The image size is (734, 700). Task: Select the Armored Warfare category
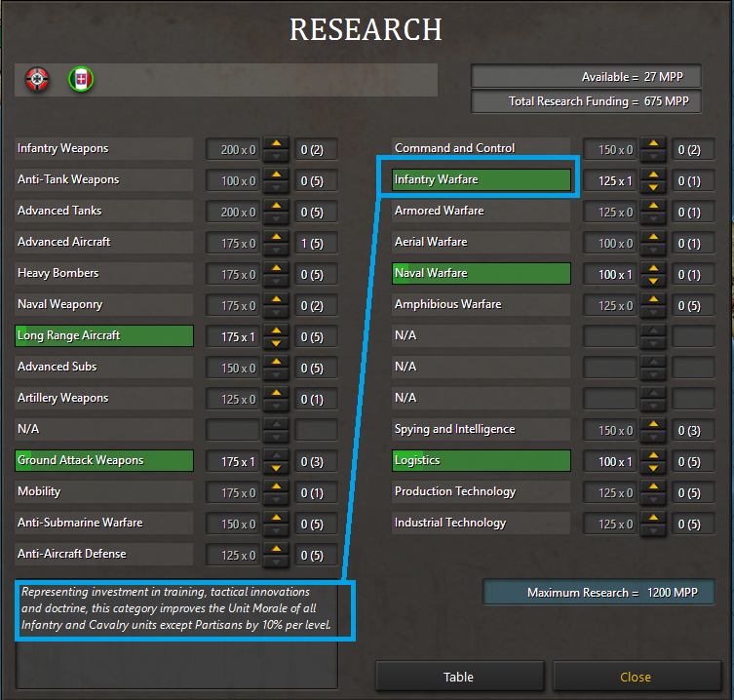pyautogui.click(x=482, y=211)
